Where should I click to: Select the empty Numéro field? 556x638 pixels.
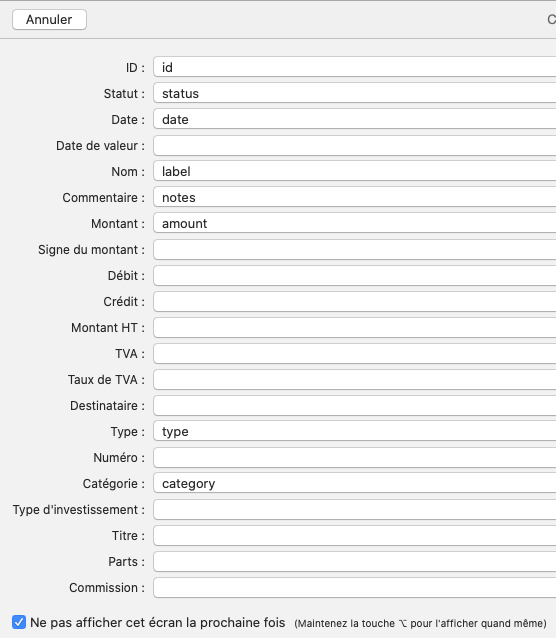355,457
